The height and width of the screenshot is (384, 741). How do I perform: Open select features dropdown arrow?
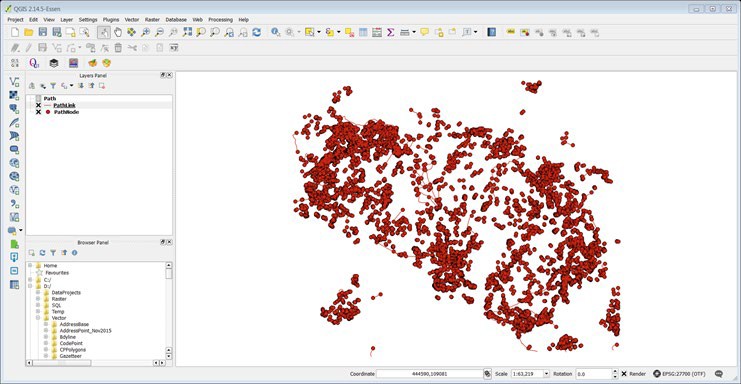319,32
